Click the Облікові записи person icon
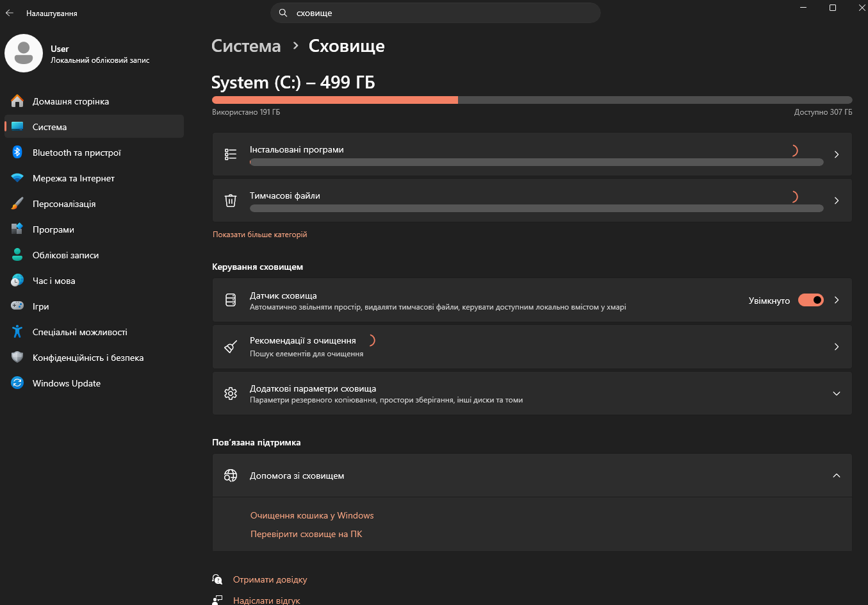The width and height of the screenshot is (868, 605). (x=17, y=255)
